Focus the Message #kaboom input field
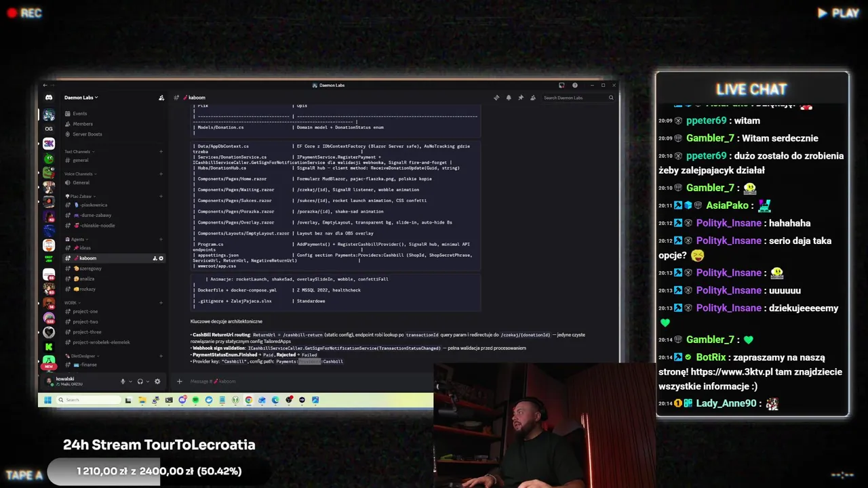Screen dimensions: 868x488 305,382
